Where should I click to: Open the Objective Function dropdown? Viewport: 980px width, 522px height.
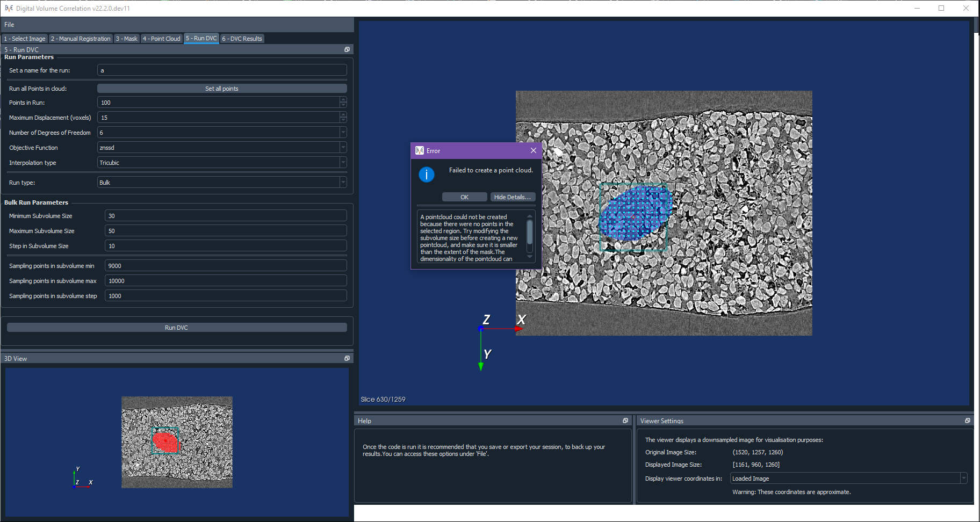point(343,147)
